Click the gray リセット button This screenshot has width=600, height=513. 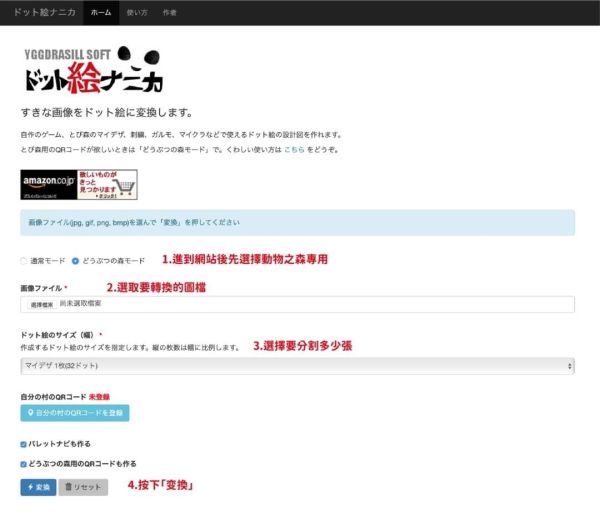coord(83,487)
